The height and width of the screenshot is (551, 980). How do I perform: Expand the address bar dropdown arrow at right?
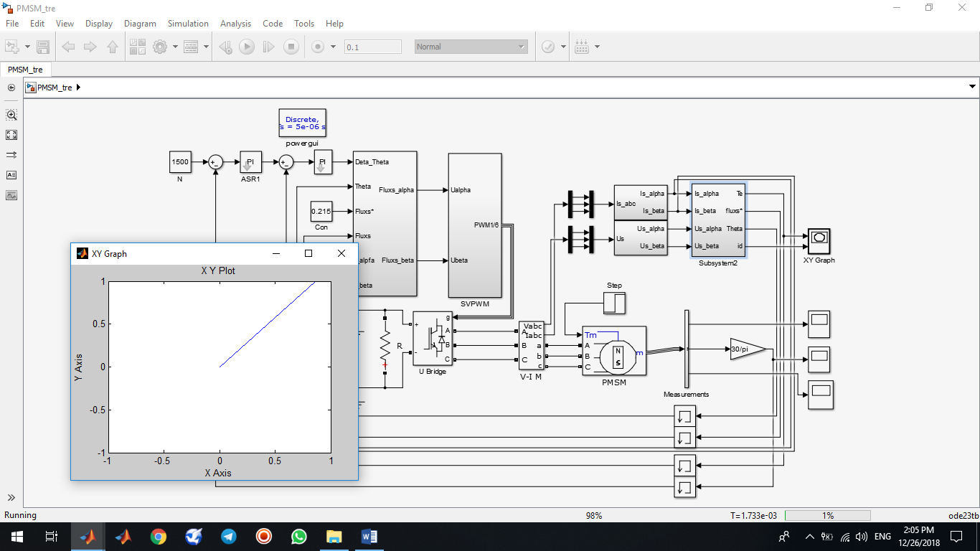pyautogui.click(x=972, y=88)
